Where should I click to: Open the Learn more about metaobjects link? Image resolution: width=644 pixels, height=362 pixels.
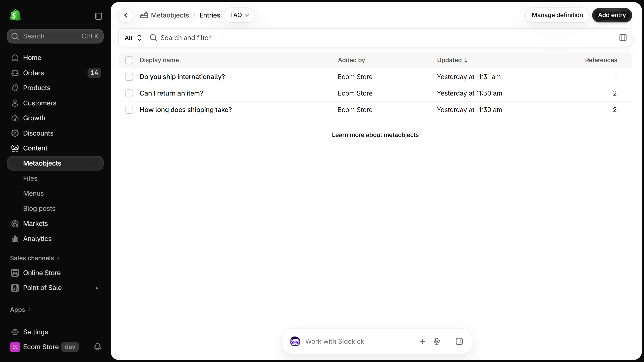(x=375, y=135)
